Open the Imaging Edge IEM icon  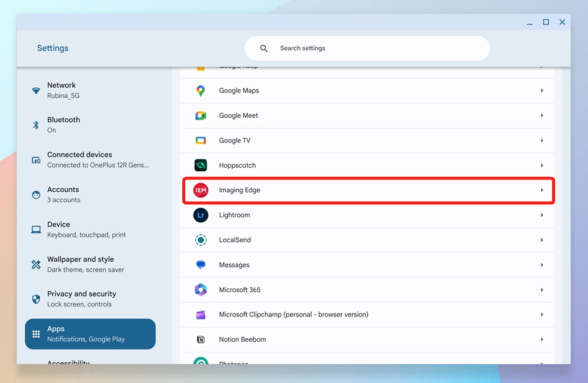tap(201, 190)
